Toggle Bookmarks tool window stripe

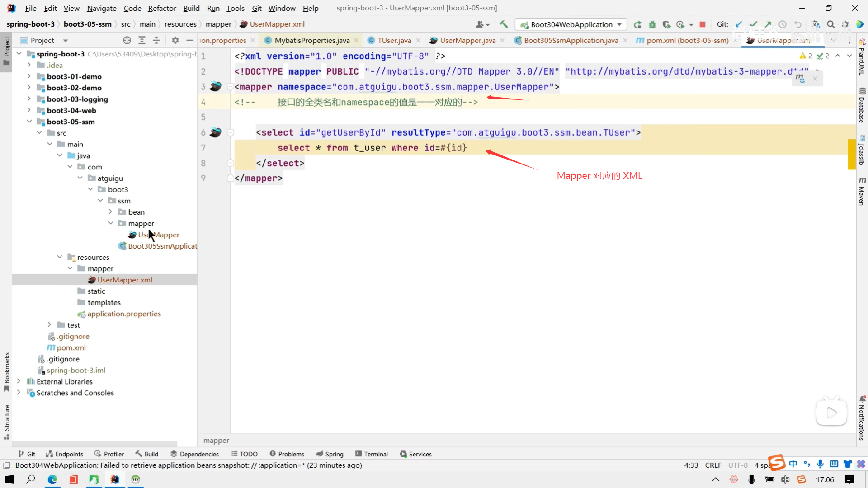click(6, 371)
